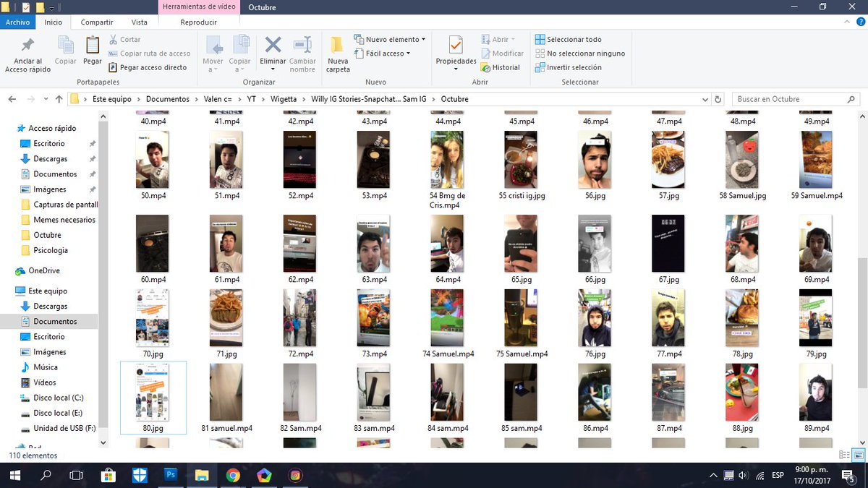868x488 pixels.
Task: Select Descargas under Acceso rápido
Action: click(x=50, y=158)
